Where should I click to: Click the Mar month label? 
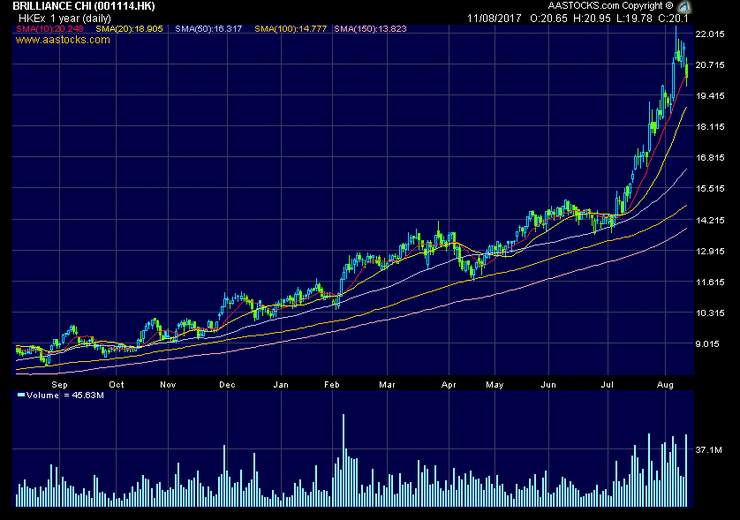tap(387, 385)
